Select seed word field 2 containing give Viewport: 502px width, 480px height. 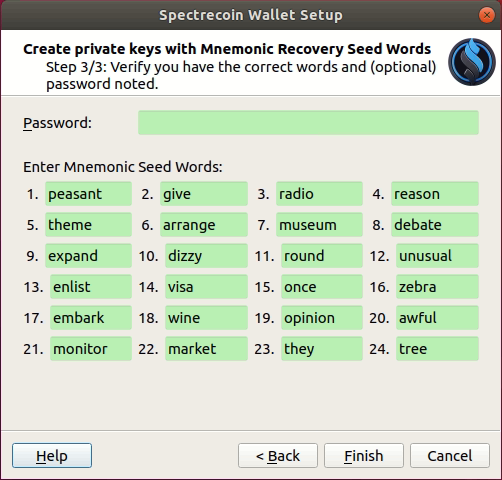click(204, 194)
